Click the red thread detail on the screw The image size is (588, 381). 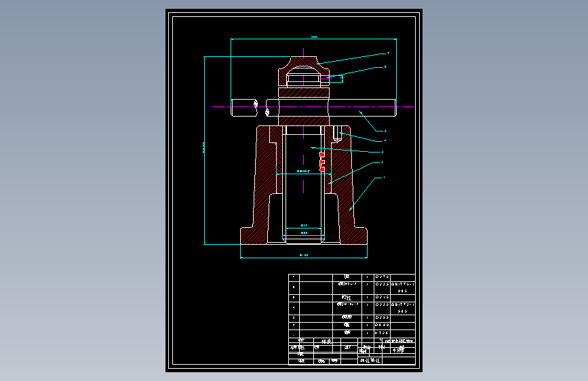tap(321, 162)
